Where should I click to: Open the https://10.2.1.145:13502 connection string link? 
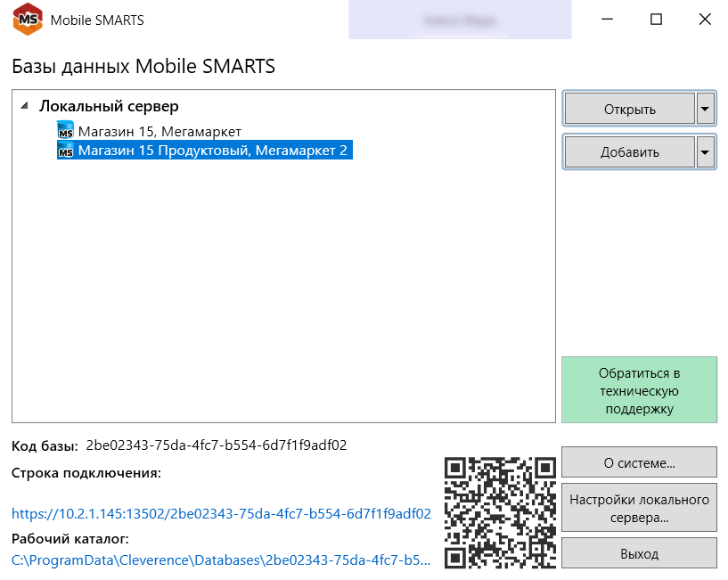coord(221,513)
